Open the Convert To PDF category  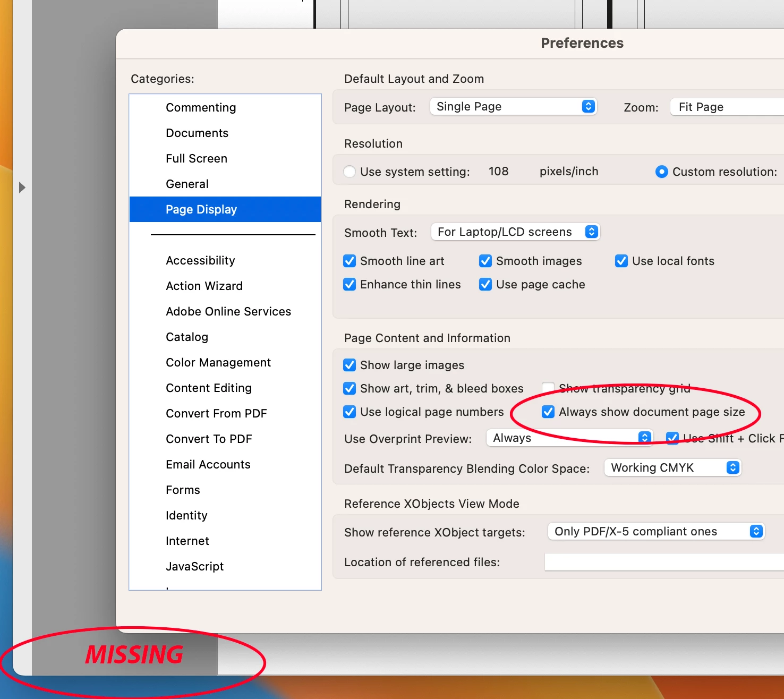click(x=225, y=439)
